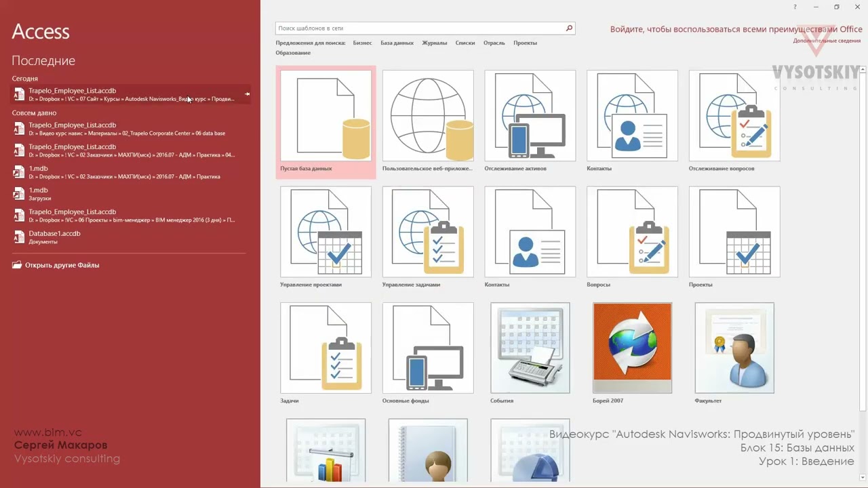Open 'Борей 2007' sample database

click(x=632, y=354)
